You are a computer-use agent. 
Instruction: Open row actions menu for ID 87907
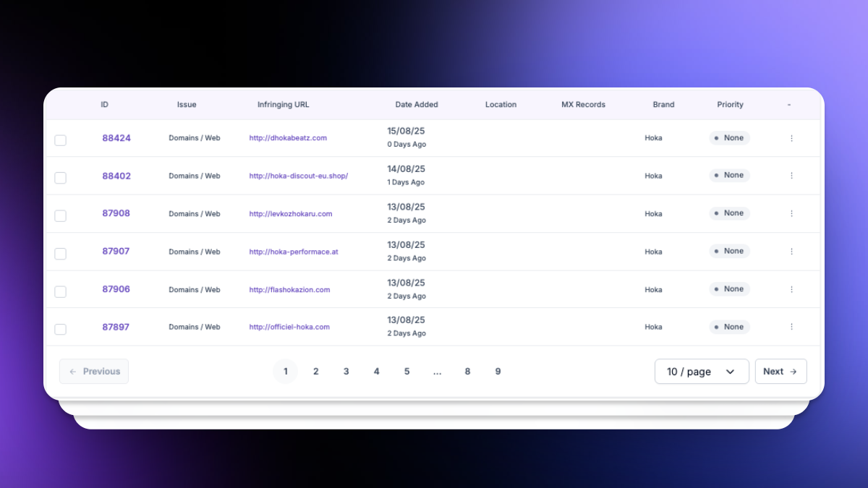[791, 252]
